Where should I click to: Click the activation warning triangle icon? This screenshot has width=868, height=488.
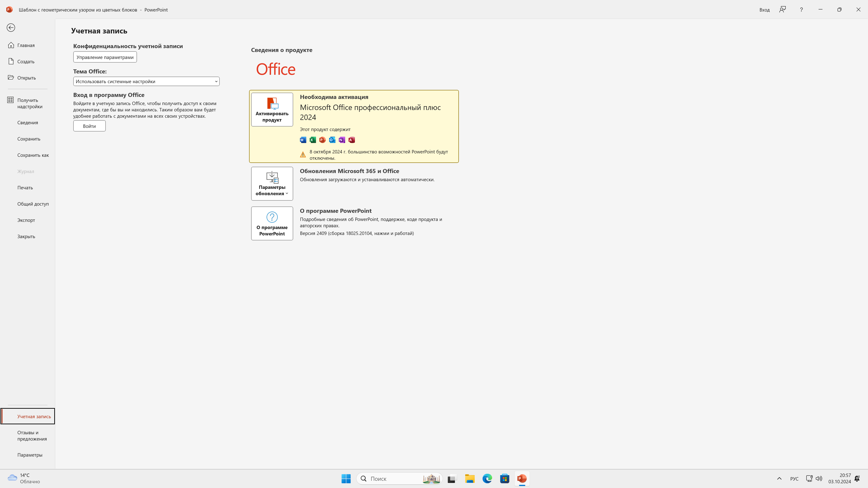click(303, 155)
